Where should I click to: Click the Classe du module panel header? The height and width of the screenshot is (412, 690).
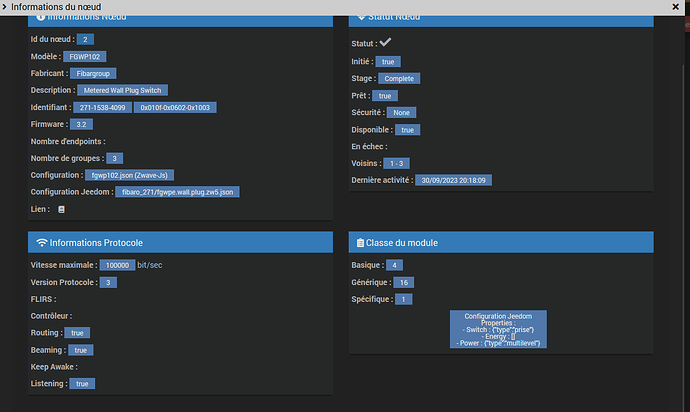501,242
